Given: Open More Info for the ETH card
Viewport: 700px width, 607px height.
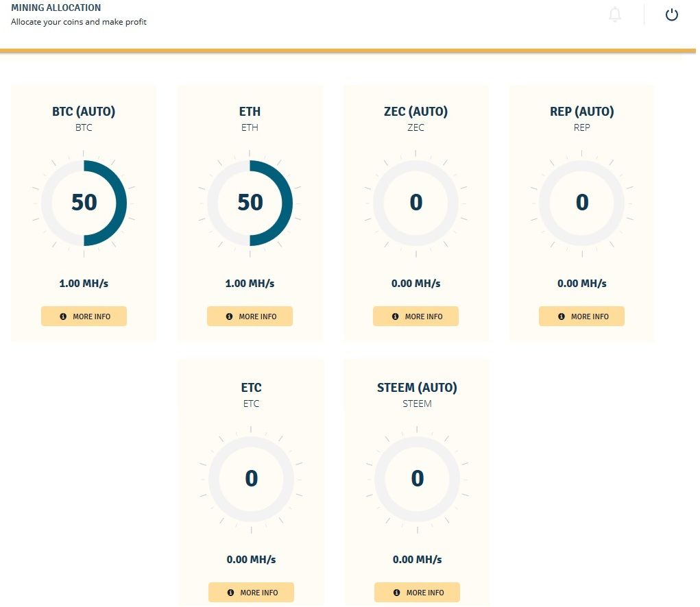Looking at the screenshot, I should pos(250,317).
